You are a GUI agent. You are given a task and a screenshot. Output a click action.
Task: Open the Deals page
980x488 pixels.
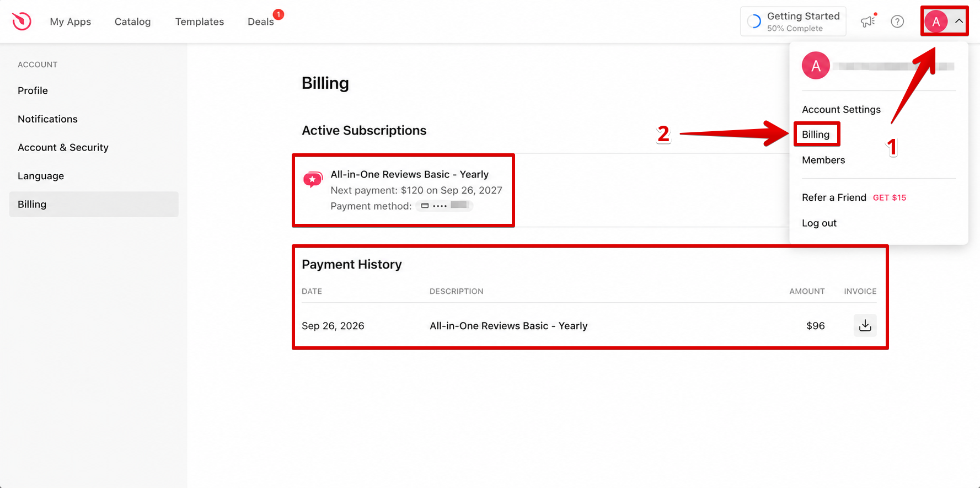click(x=260, y=22)
